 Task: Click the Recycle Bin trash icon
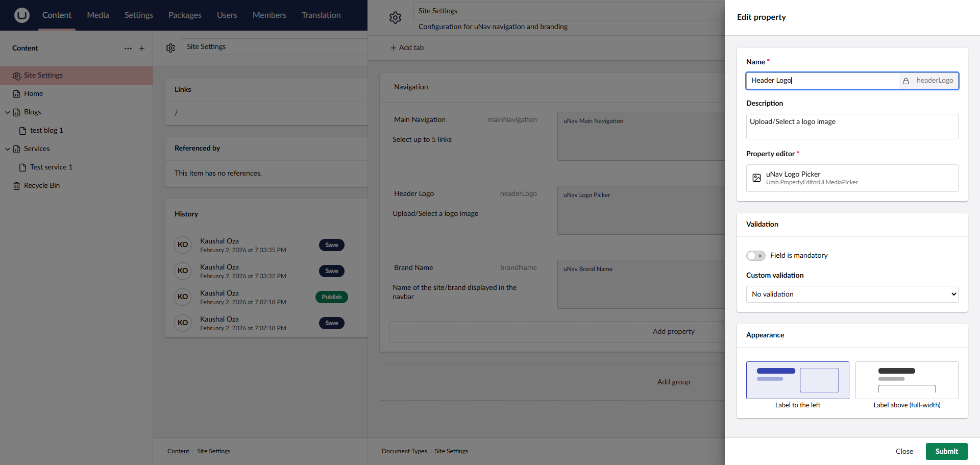[x=17, y=186]
